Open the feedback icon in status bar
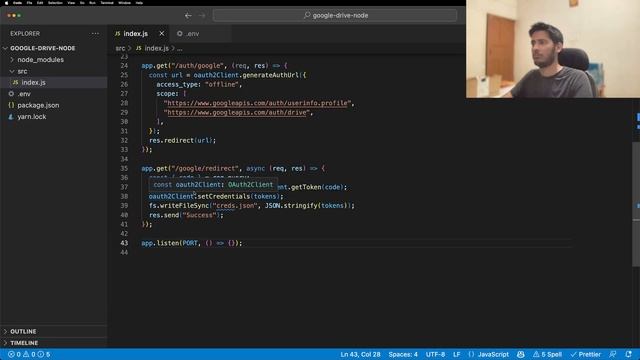The height and width of the screenshot is (360, 640). pyautogui.click(x=613, y=354)
